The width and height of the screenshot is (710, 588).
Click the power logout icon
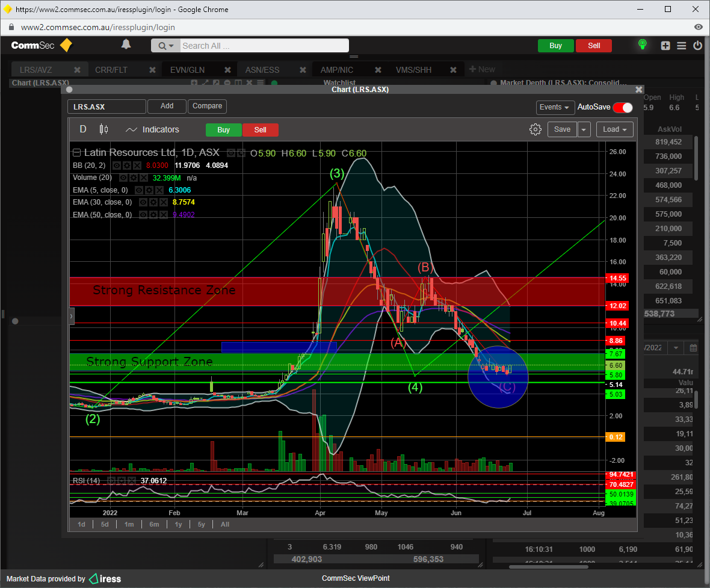click(x=698, y=46)
